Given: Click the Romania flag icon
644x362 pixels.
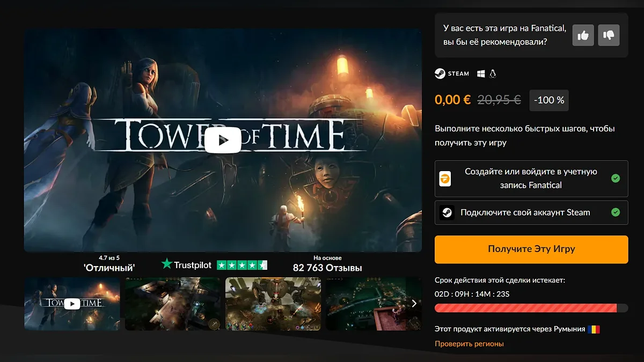Looking at the screenshot, I should pyautogui.click(x=594, y=329).
